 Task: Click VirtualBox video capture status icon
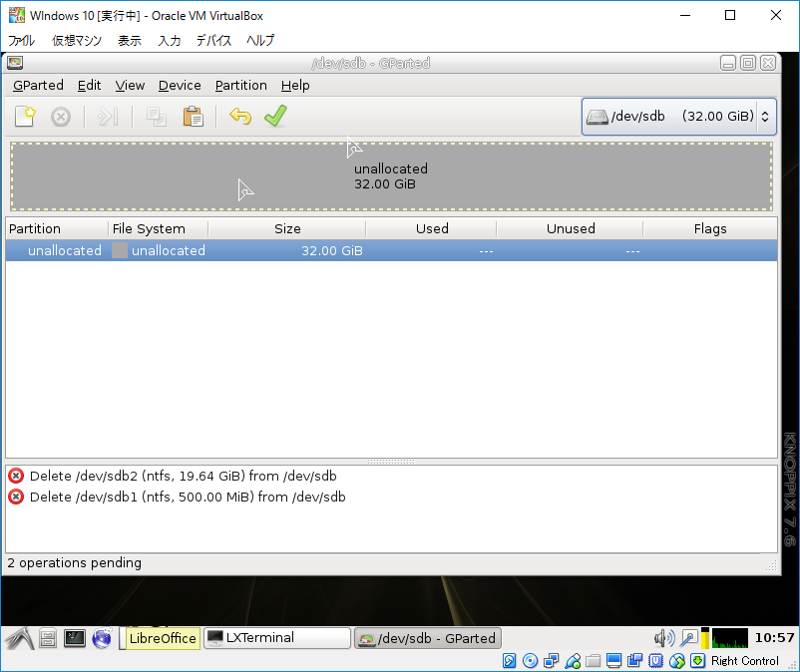coord(634,661)
